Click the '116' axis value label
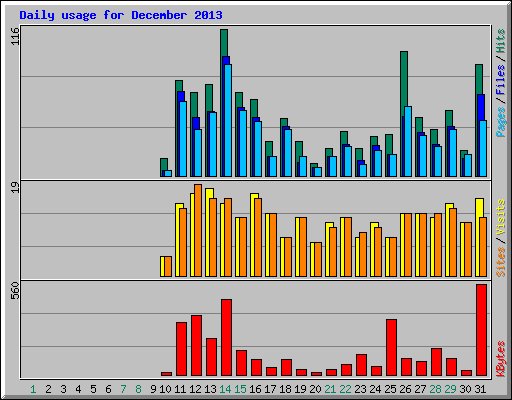Viewport: 512px width, 400px height. point(15,36)
